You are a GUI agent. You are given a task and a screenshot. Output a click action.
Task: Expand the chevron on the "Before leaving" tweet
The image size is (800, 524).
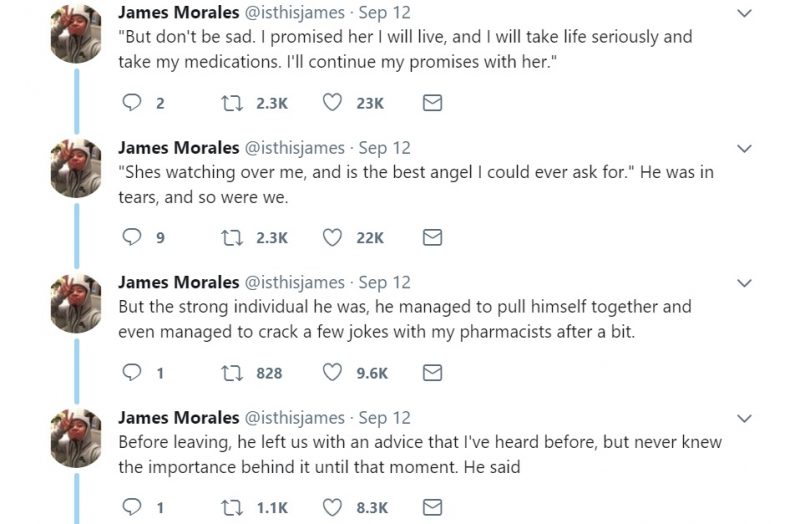coord(744,418)
